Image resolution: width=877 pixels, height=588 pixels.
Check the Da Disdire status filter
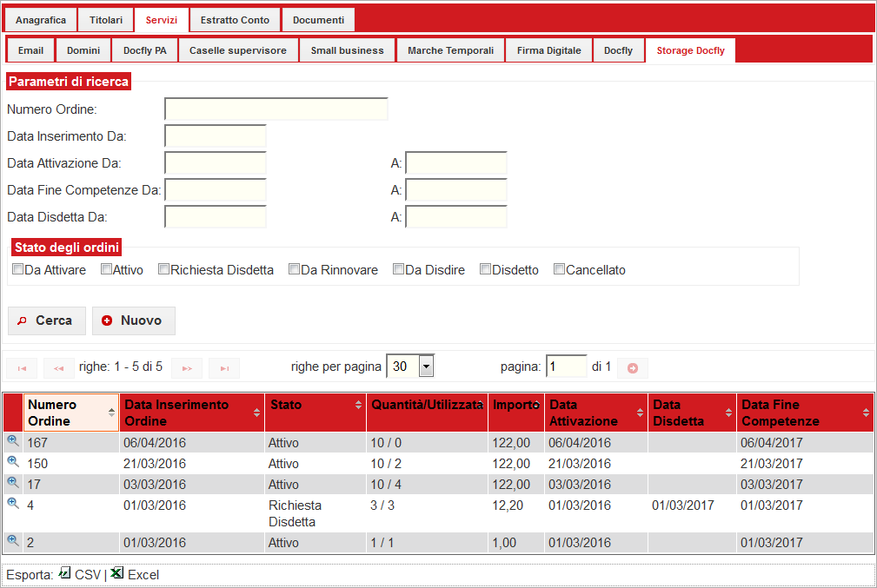tap(399, 269)
